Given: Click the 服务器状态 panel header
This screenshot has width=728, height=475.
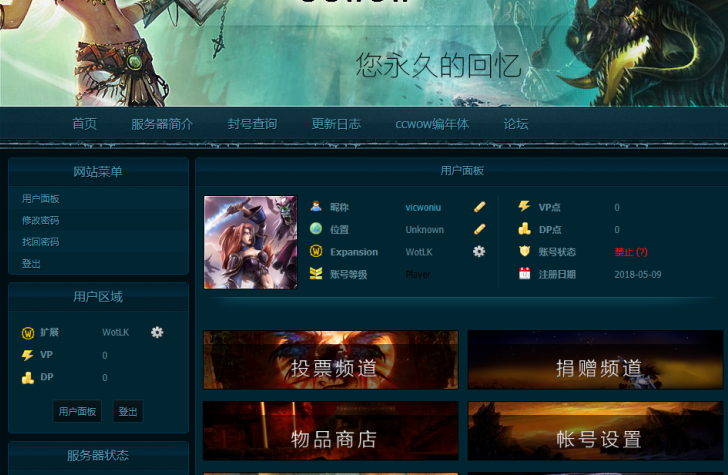Looking at the screenshot, I should pos(98,455).
